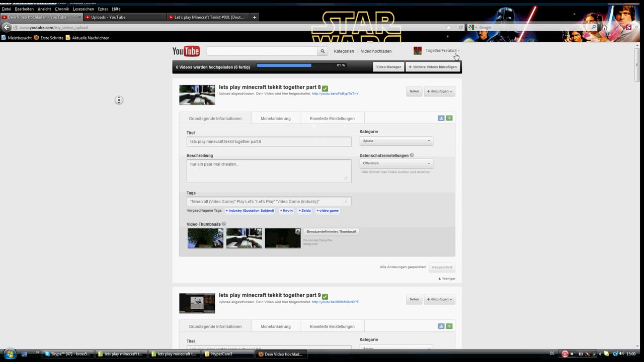The width and height of the screenshot is (644, 362).
Task: Open the Datei menu
Action: tap(7, 9)
